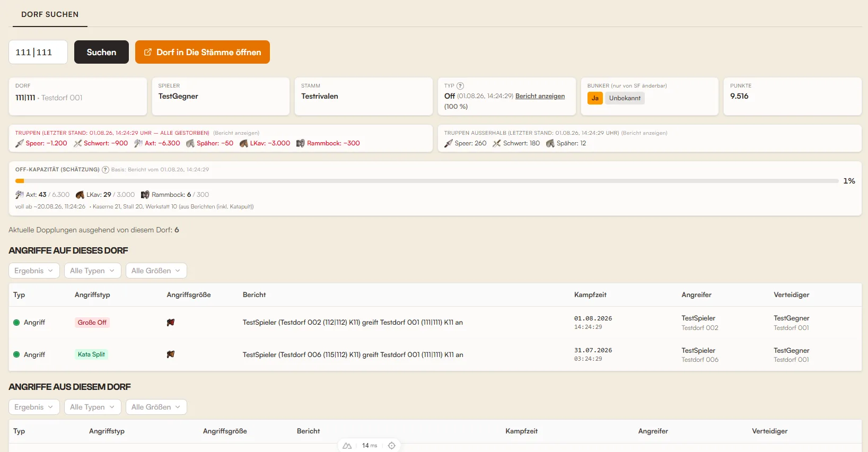Click green status dot in Große Off row
The image size is (868, 452).
[x=16, y=323]
